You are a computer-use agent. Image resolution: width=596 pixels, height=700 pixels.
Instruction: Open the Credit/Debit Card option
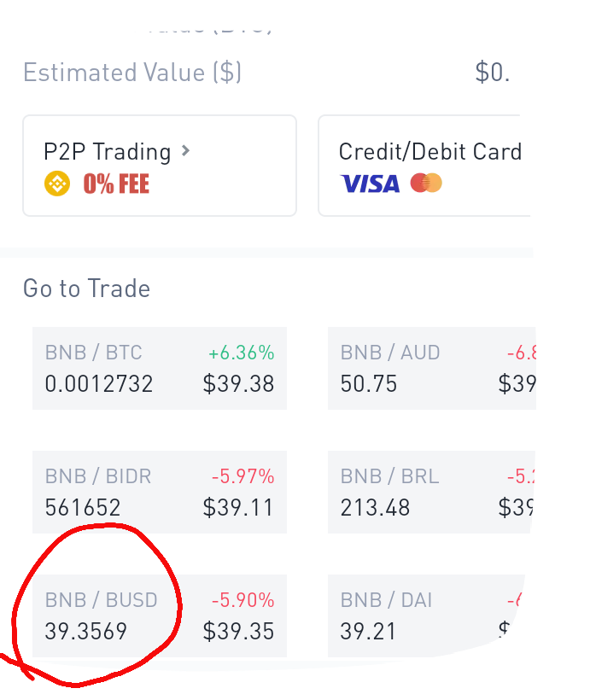pyautogui.click(x=424, y=166)
